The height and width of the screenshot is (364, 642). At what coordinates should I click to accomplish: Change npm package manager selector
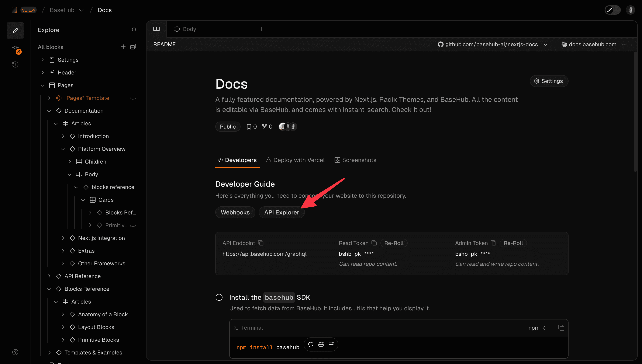point(537,328)
